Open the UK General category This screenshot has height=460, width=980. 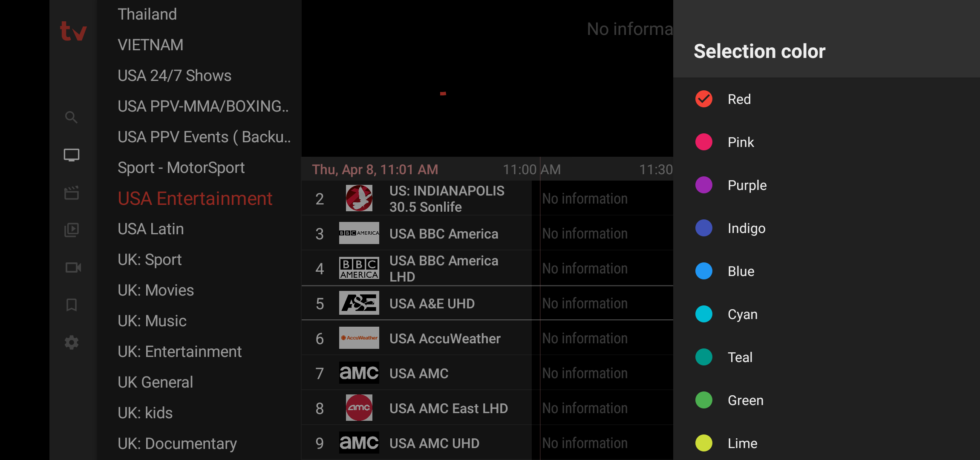199,382
